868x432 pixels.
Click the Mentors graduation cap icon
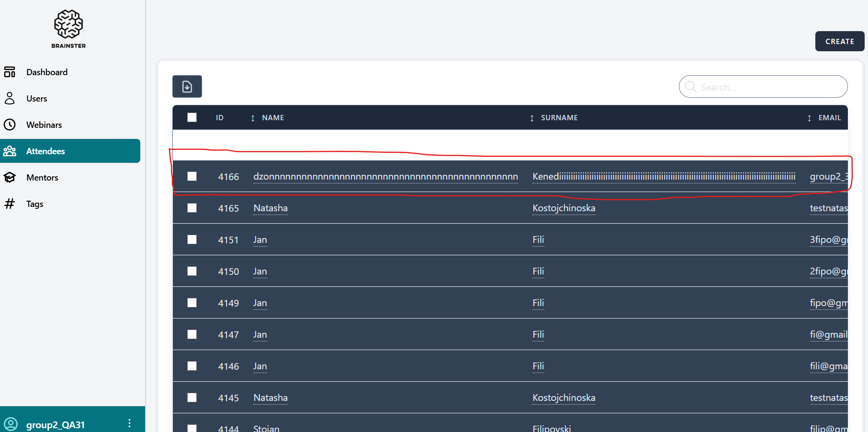tap(10, 177)
